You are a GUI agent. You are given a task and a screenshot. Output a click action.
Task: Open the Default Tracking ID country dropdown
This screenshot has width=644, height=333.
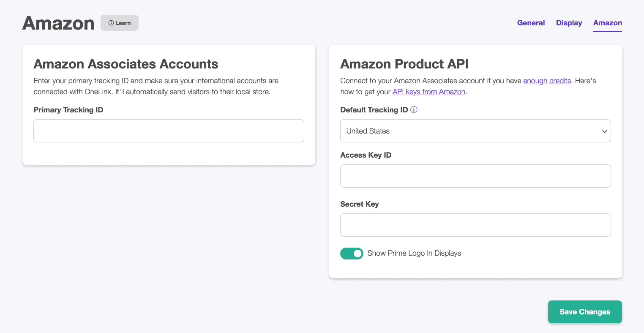click(475, 131)
